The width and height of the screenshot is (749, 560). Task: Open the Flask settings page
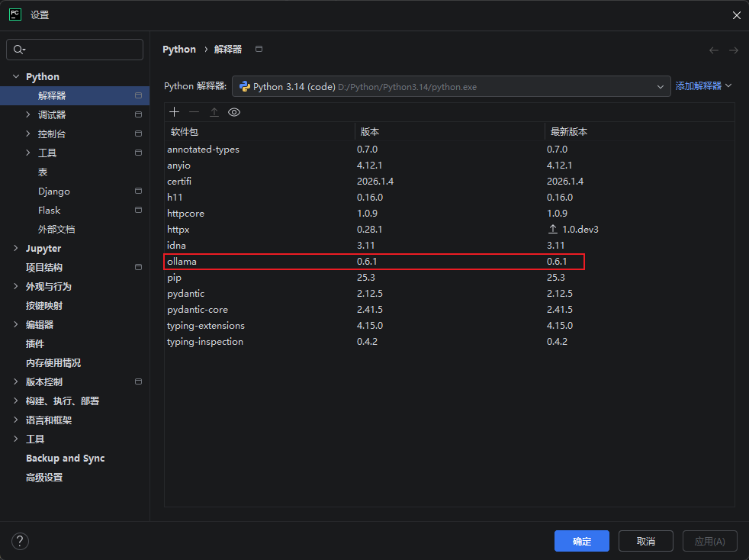click(x=50, y=211)
